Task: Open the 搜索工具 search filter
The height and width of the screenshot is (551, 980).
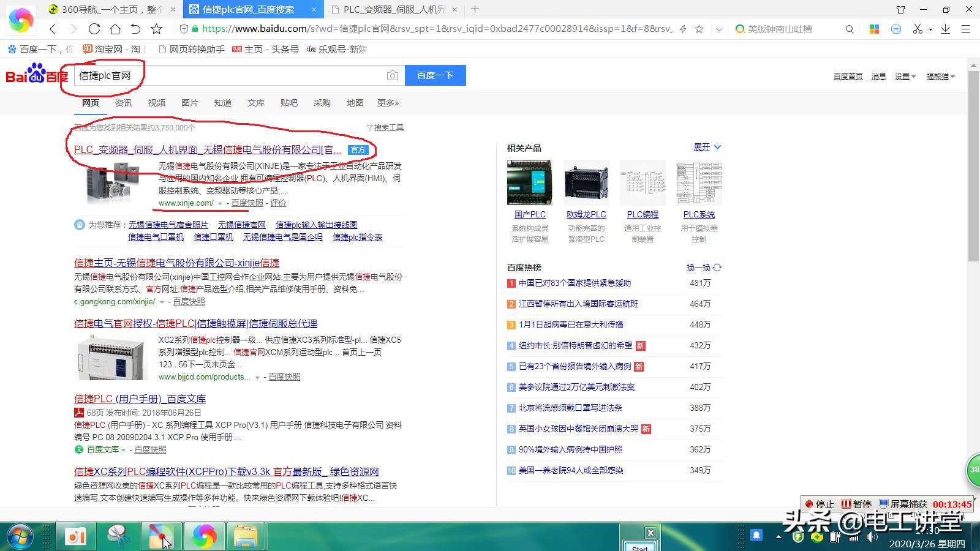Action: [385, 128]
